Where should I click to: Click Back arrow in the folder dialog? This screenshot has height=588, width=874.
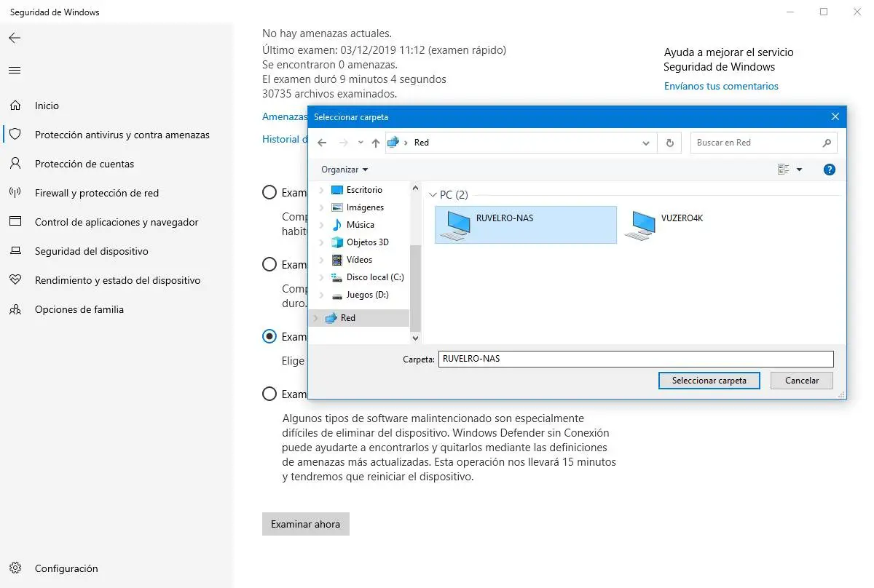coord(322,143)
